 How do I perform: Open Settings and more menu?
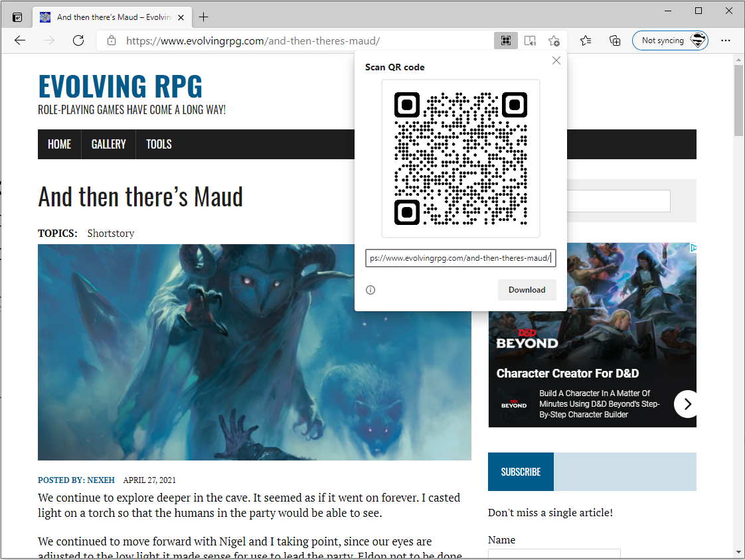coord(726,41)
